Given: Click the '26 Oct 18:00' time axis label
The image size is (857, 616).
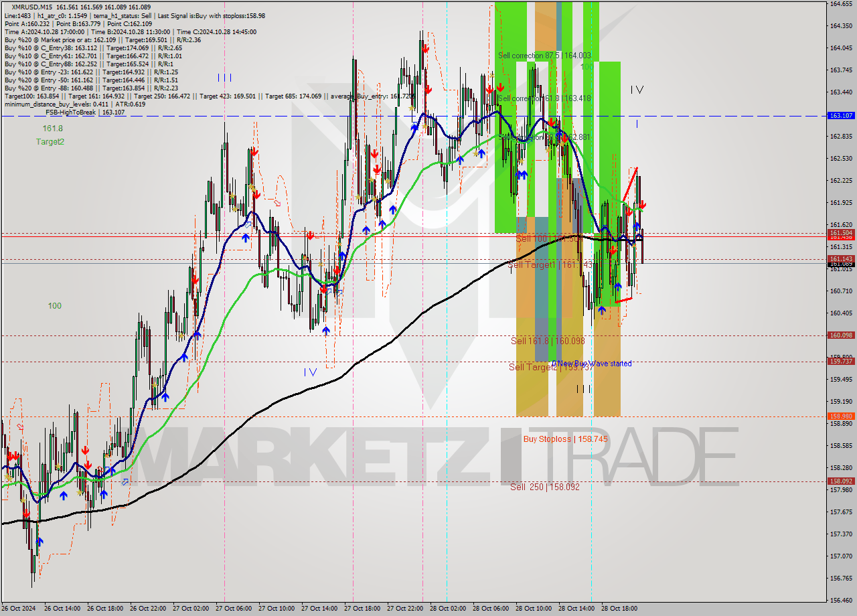Looking at the screenshot, I should [x=105, y=609].
